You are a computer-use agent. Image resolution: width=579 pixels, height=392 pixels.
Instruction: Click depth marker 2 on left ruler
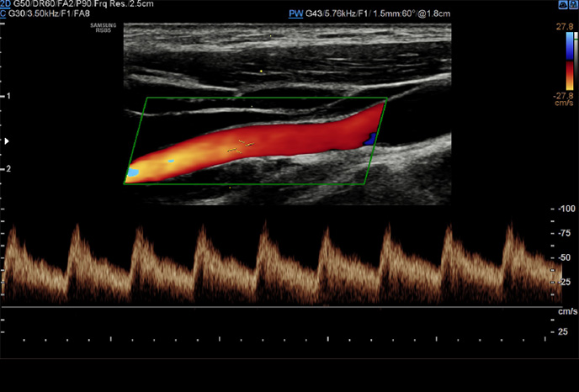(x=7, y=169)
